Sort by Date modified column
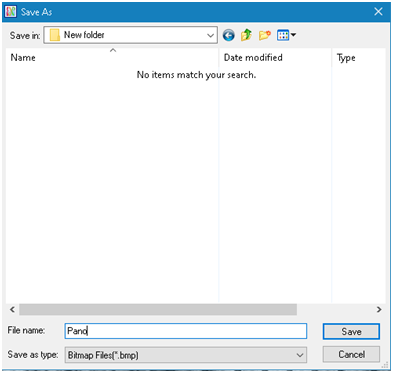Image resolution: width=393 pixels, height=373 pixels. 275,57
